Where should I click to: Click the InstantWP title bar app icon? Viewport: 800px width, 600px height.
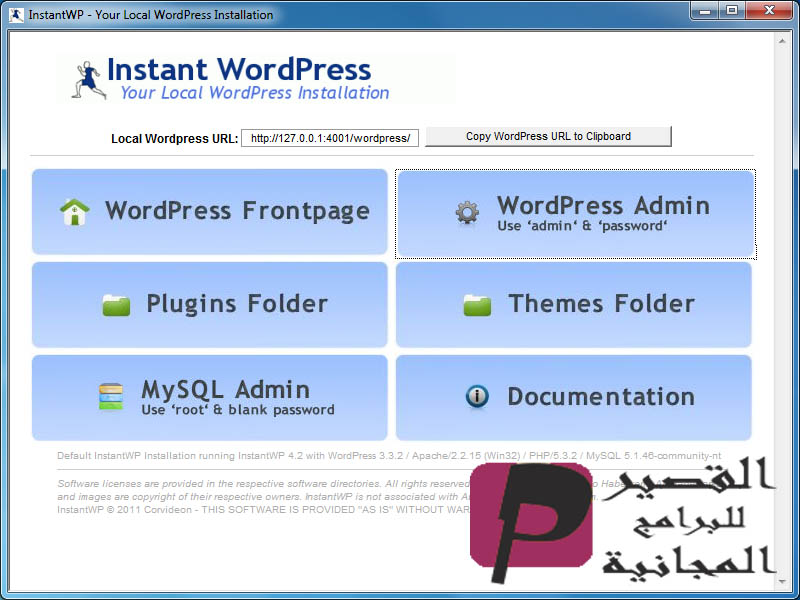click(x=16, y=15)
